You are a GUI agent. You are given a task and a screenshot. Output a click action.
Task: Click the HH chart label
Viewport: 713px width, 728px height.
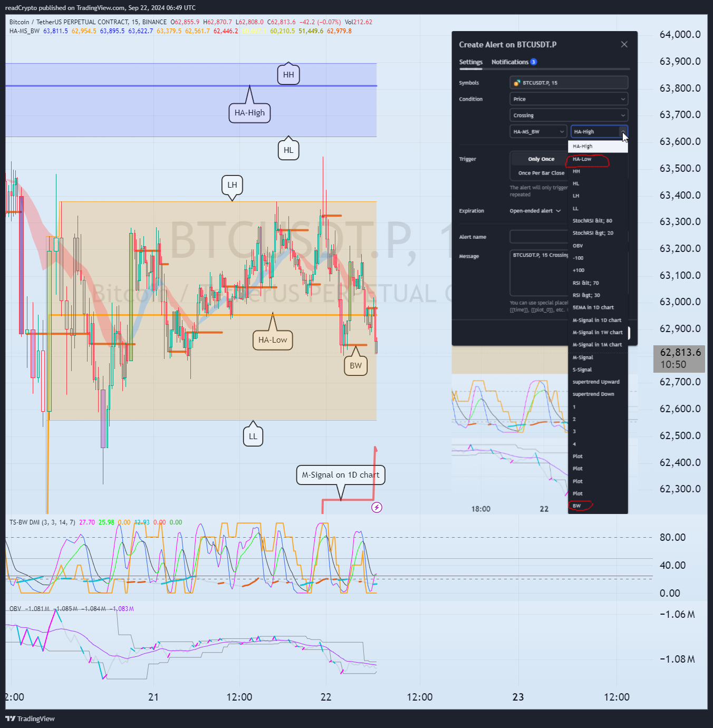click(x=288, y=75)
